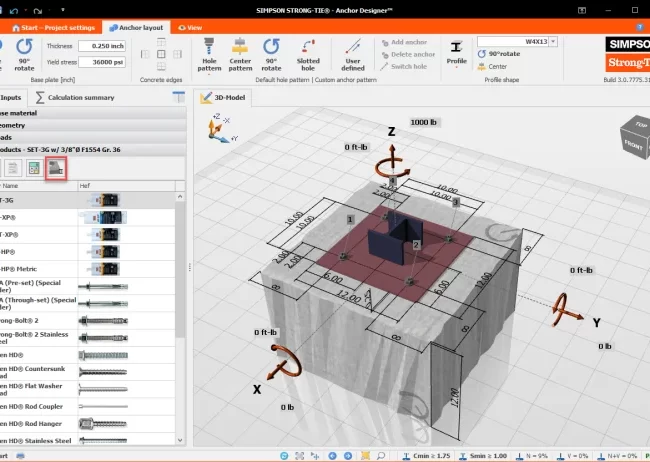Select the Titen HD® Rod Coupler row
Screen dimensions: 650x462
[x=87, y=407]
